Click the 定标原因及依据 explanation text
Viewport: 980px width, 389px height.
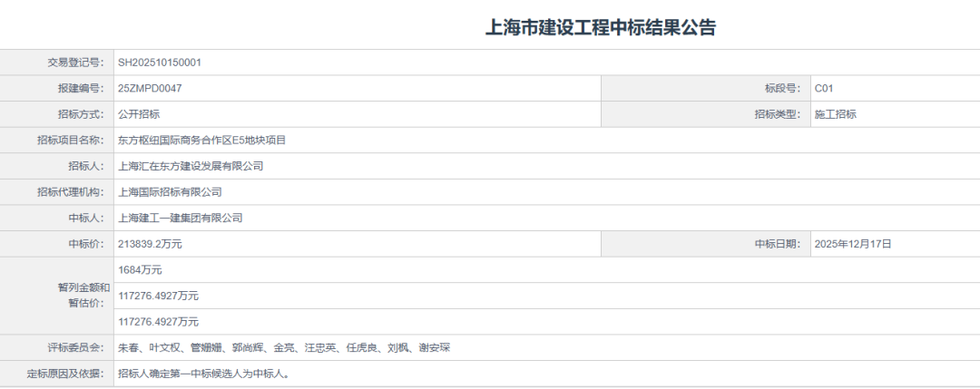pos(204,374)
